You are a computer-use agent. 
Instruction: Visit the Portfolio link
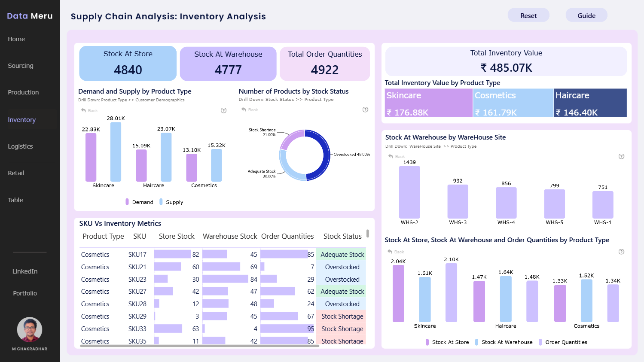25,293
